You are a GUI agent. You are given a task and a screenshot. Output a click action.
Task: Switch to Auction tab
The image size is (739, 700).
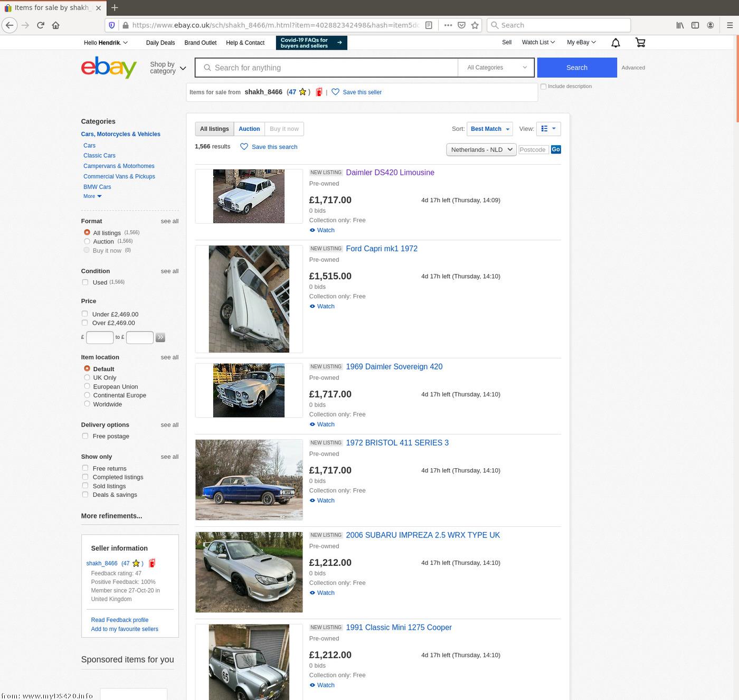pos(249,129)
